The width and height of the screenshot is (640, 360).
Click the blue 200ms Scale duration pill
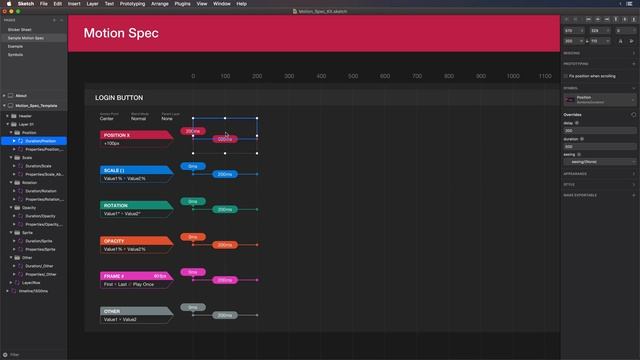click(225, 174)
